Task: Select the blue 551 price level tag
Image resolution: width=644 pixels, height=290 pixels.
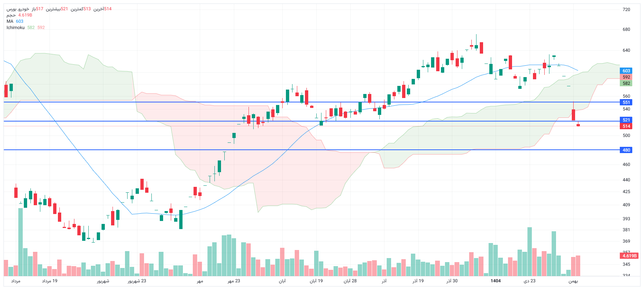Action: [x=626, y=102]
